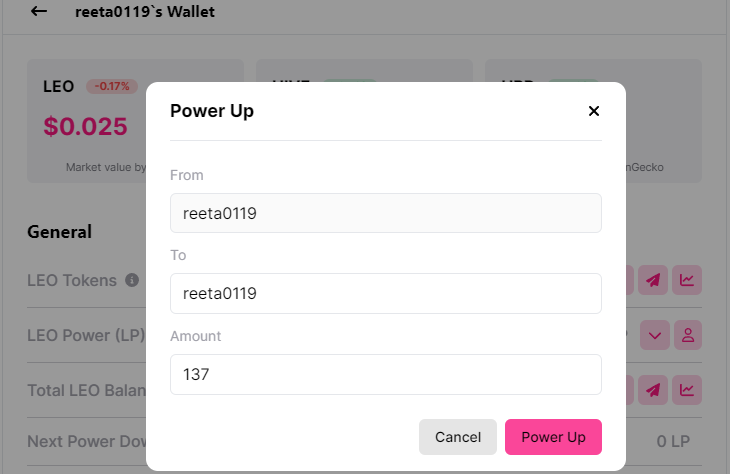The width and height of the screenshot is (730, 474).
Task: Expand the LEO Power chevron dropdown
Action: 655,335
